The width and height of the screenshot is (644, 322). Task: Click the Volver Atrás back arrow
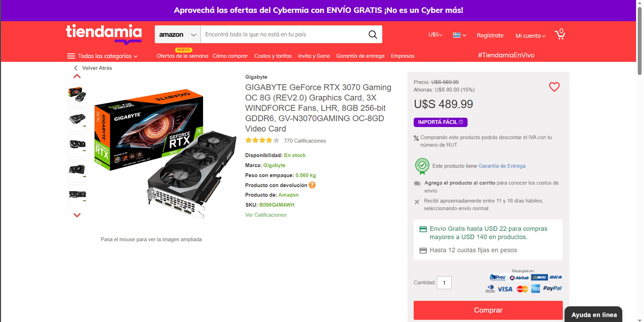(x=76, y=68)
